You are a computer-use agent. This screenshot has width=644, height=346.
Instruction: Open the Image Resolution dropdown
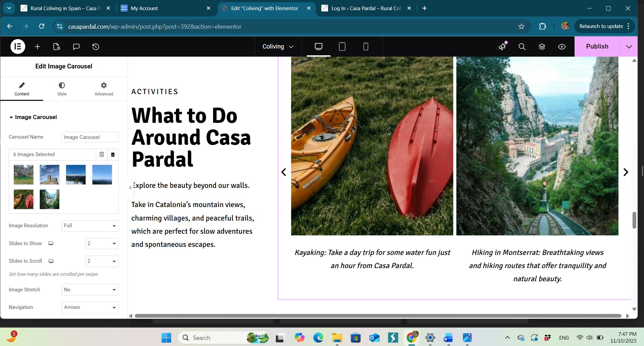(90, 226)
